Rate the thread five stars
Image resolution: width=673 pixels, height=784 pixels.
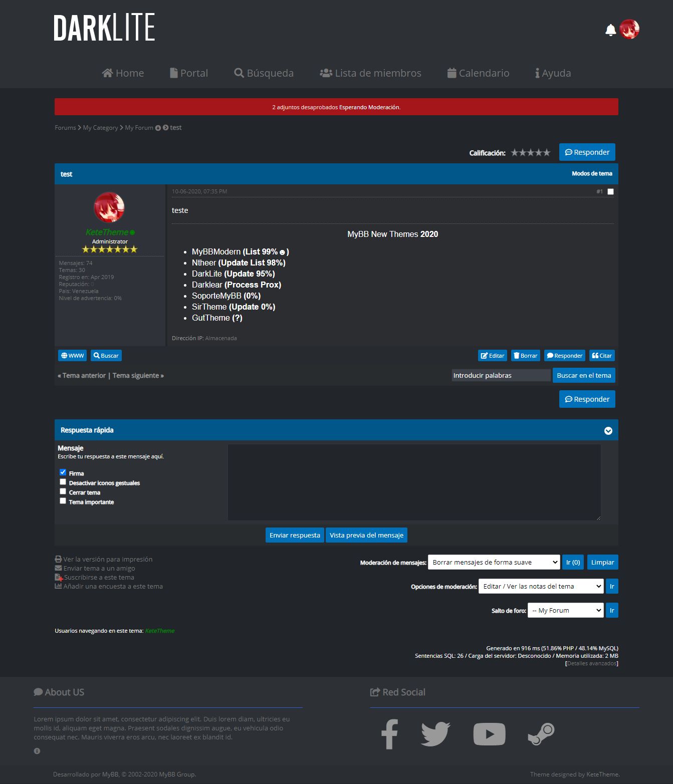pyautogui.click(x=547, y=153)
